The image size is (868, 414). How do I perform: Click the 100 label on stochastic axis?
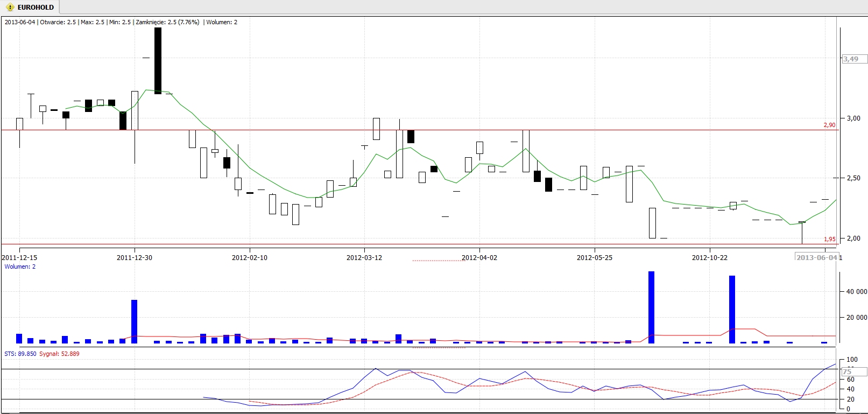click(852, 359)
